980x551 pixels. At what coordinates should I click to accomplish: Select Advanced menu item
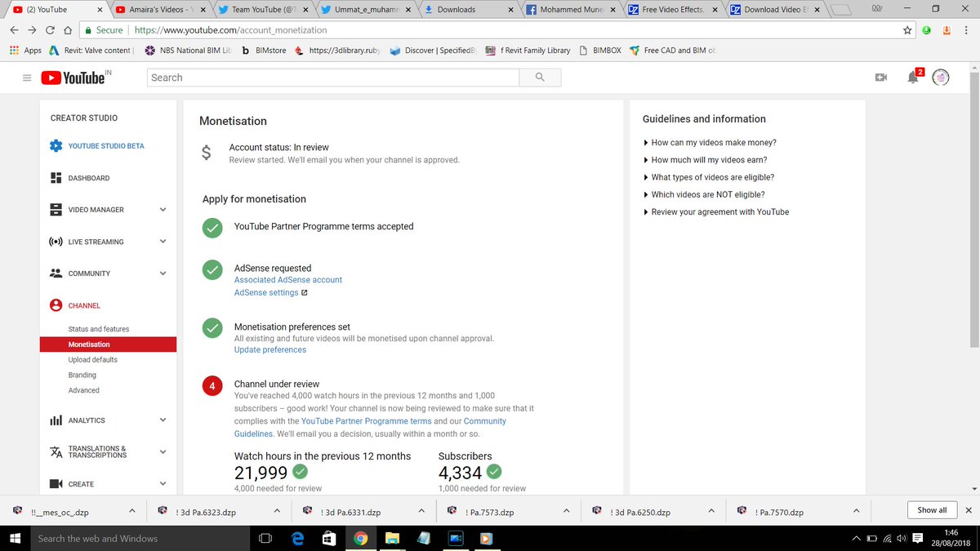click(x=84, y=391)
